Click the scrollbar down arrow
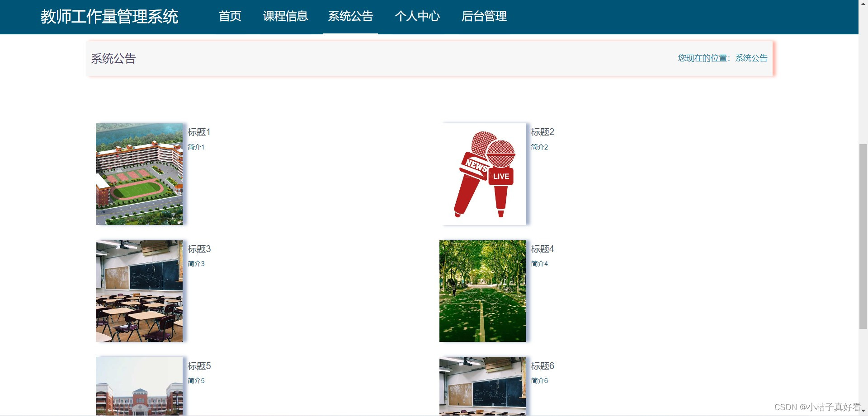This screenshot has width=868, height=416. point(863,411)
